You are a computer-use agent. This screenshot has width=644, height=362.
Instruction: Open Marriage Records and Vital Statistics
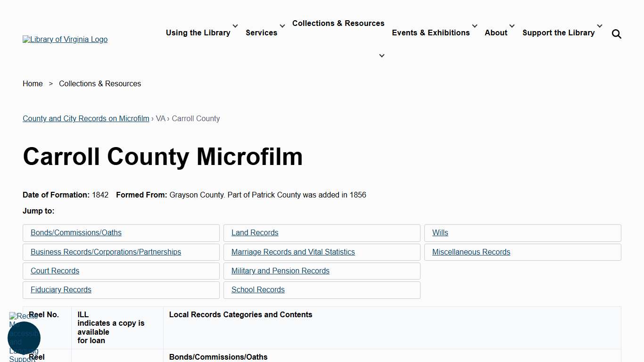pyautogui.click(x=293, y=252)
